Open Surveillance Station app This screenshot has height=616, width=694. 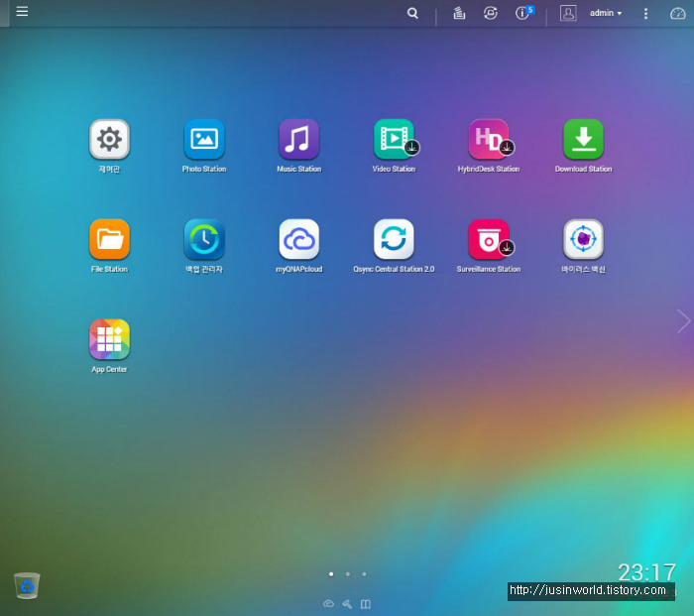tap(489, 239)
